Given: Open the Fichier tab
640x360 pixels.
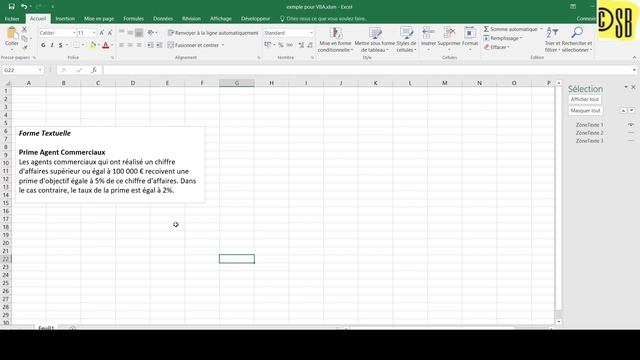Looking at the screenshot, I should pos(12,19).
